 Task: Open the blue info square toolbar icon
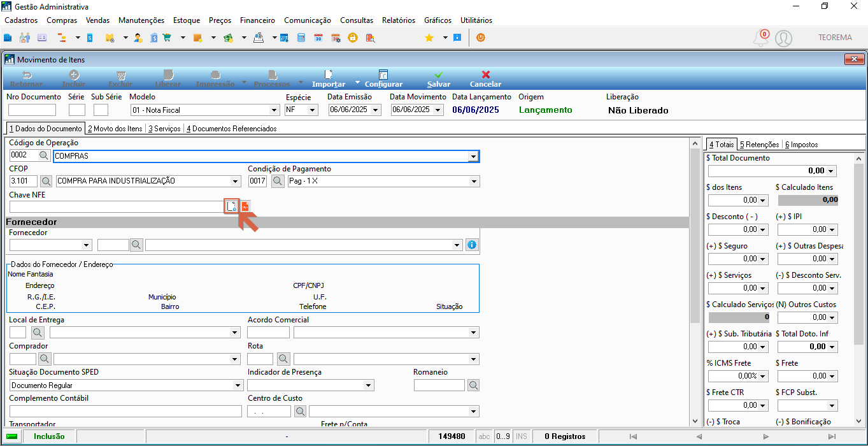tap(457, 38)
